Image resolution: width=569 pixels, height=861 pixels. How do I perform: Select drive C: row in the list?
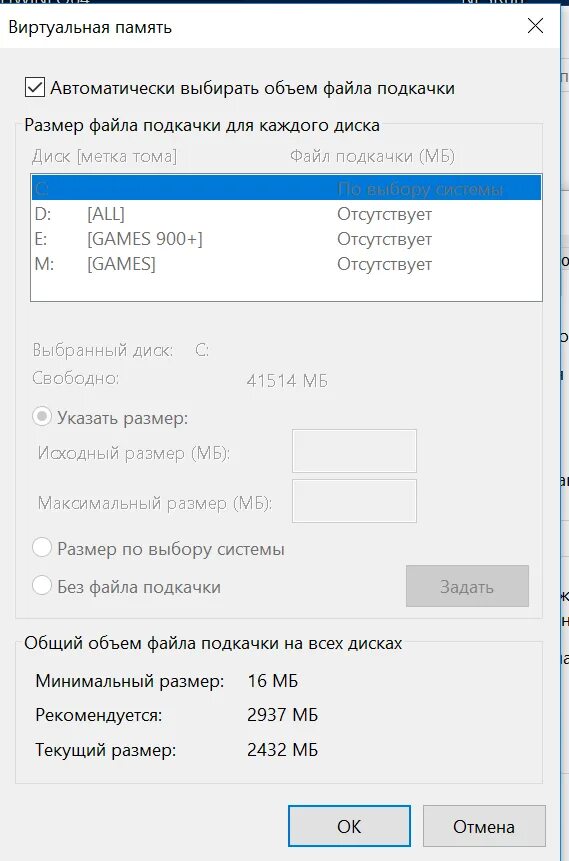point(286,188)
